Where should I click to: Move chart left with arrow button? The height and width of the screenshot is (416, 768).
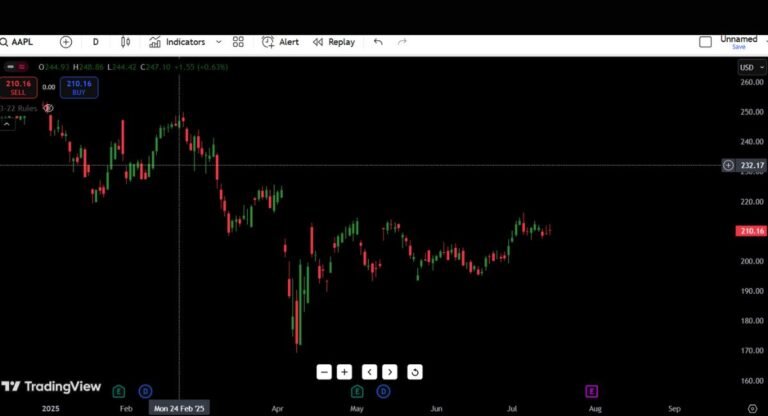[369, 372]
